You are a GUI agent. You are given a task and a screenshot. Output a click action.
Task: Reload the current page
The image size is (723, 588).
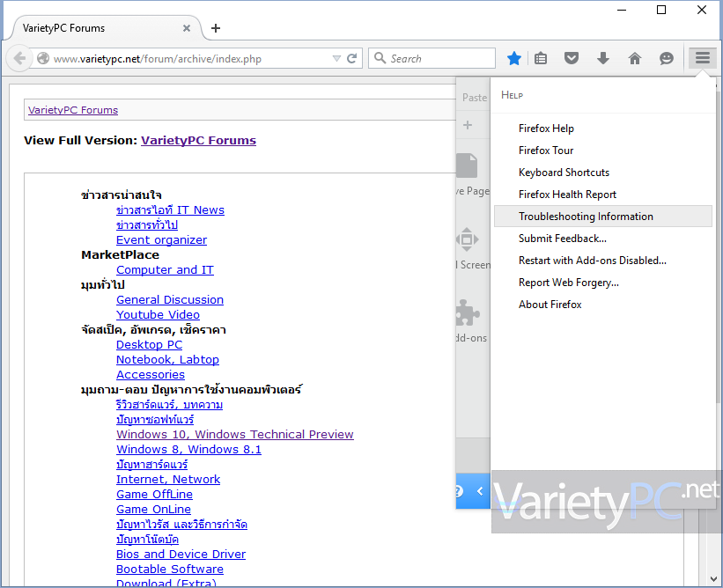coord(352,58)
